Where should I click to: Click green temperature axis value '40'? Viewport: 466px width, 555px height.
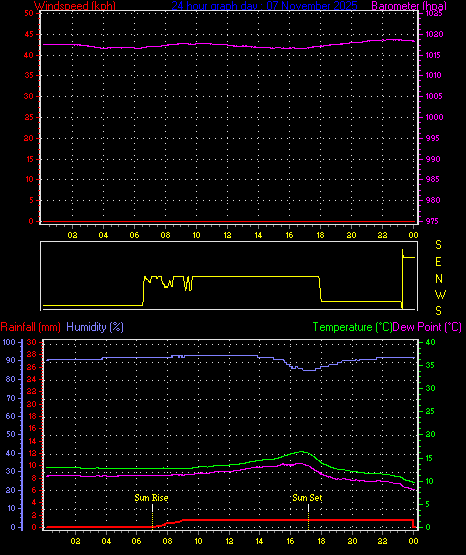tap(430, 342)
